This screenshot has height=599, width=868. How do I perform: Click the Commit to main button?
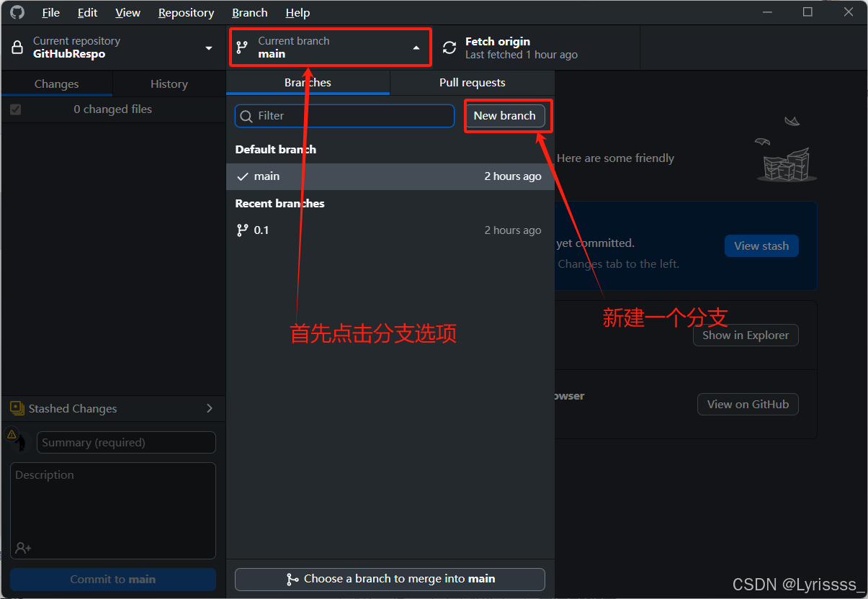[113, 580]
